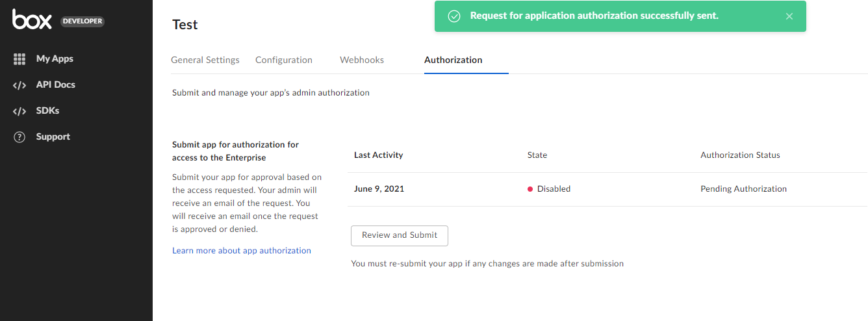Dismiss the success notification banner
Viewport: 868px width, 321px height.
click(789, 16)
